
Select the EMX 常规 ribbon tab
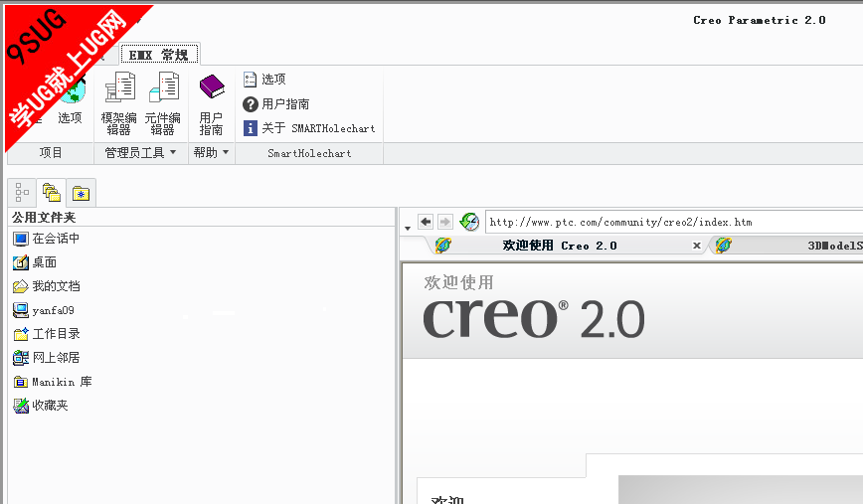tap(159, 55)
